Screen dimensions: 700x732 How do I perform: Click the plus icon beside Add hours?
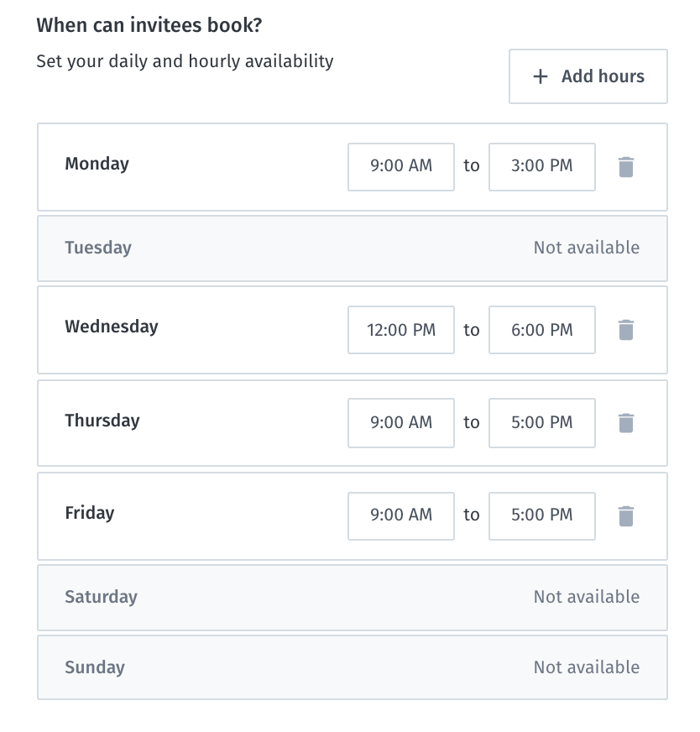(541, 76)
